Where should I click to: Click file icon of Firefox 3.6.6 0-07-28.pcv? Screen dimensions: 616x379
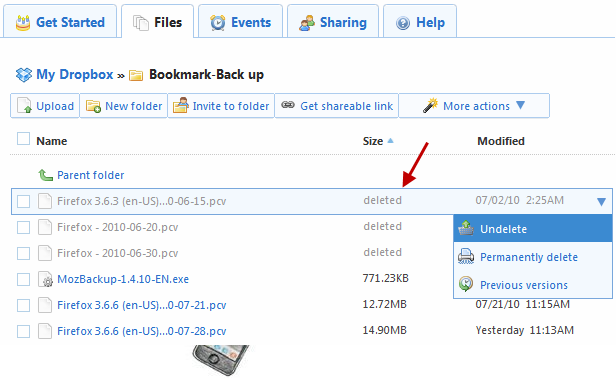45,331
